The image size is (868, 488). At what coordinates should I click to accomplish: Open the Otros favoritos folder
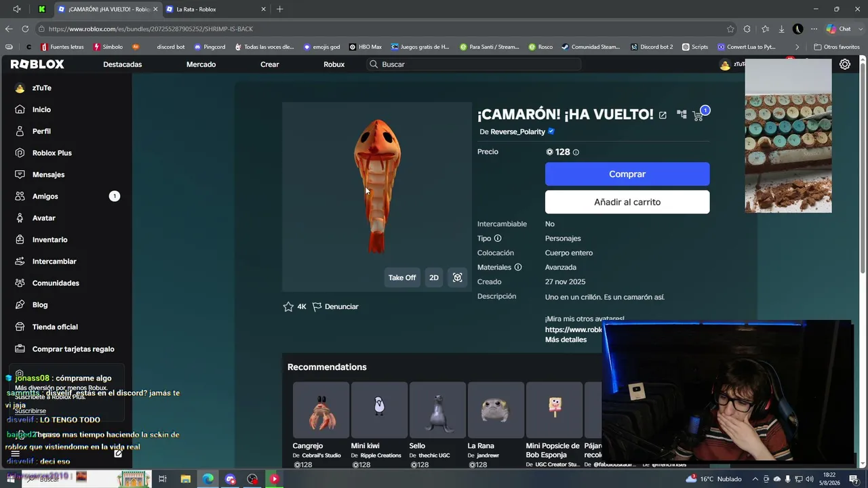click(x=837, y=47)
